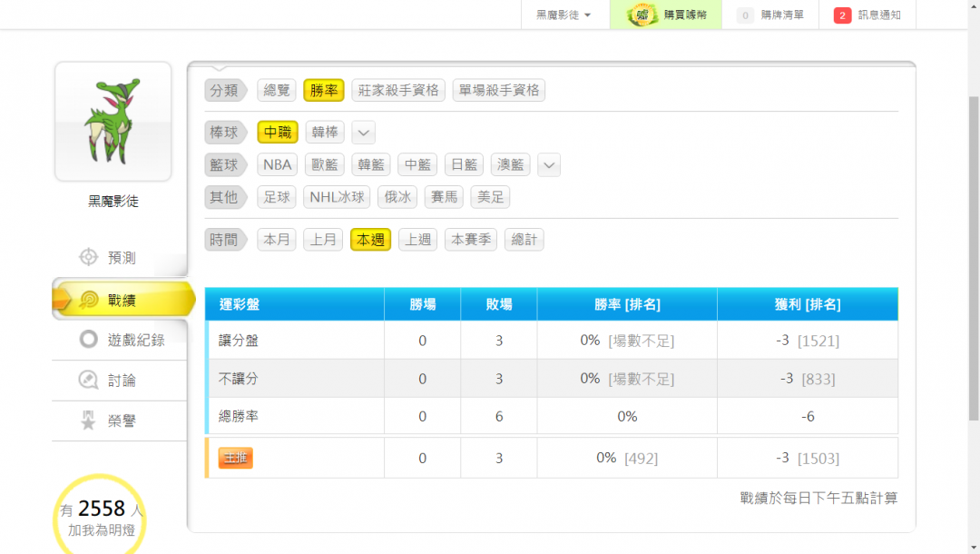Click the 獲利 [排名] column header
Image resolution: width=980 pixels, height=554 pixels.
click(808, 304)
